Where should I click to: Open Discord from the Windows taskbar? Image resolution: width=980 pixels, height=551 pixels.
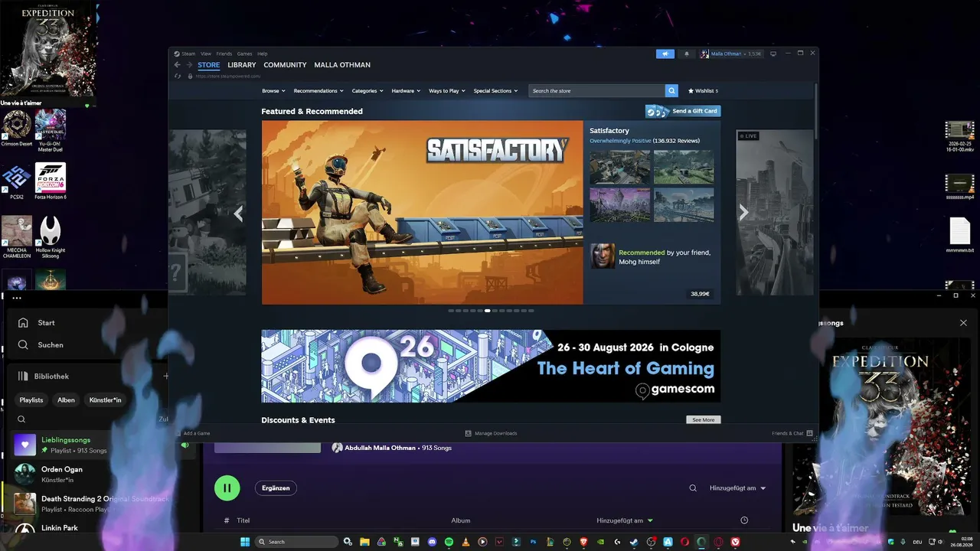433,542
